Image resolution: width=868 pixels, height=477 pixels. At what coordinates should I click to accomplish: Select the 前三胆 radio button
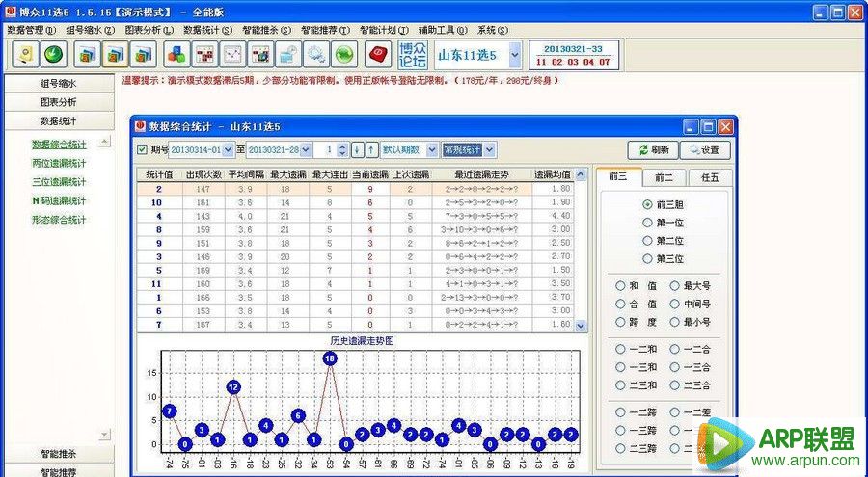coord(647,204)
